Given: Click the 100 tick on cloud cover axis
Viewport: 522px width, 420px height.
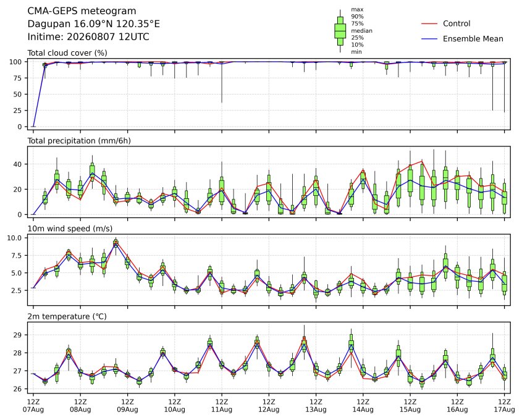Looking at the screenshot, I should click(x=15, y=62).
